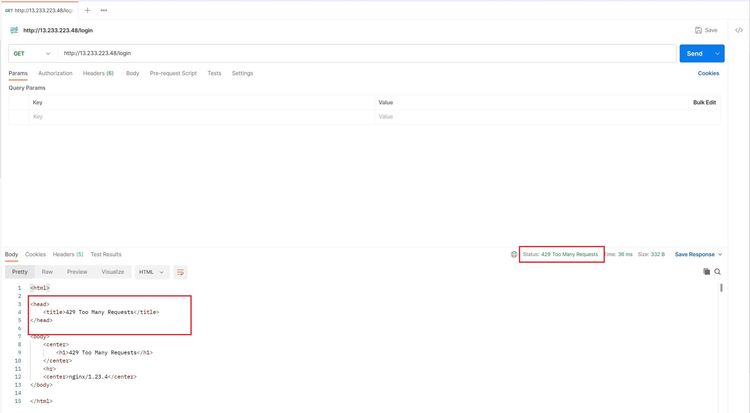Image resolution: width=750 pixels, height=413 pixels.
Task: Expand Save Response dropdown
Action: (x=698, y=255)
